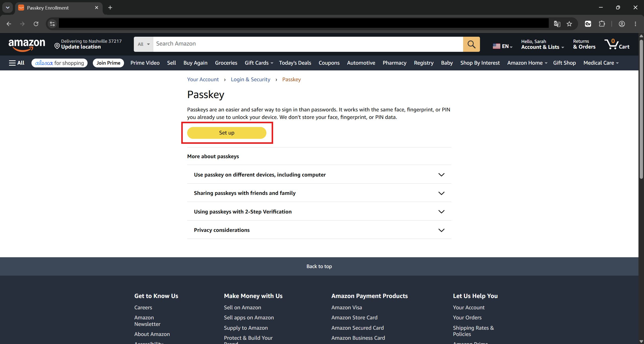This screenshot has height=344, width=644.
Task: Expand Gift Cards nav dropdown
Action: (259, 63)
